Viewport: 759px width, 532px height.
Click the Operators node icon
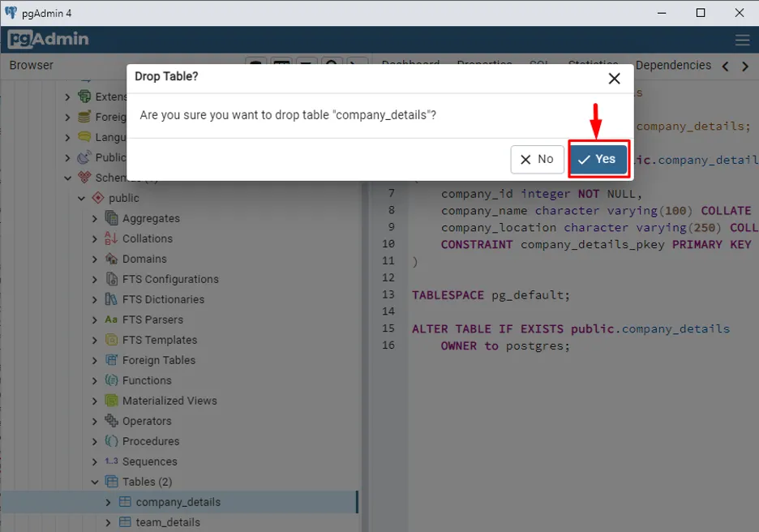point(111,421)
